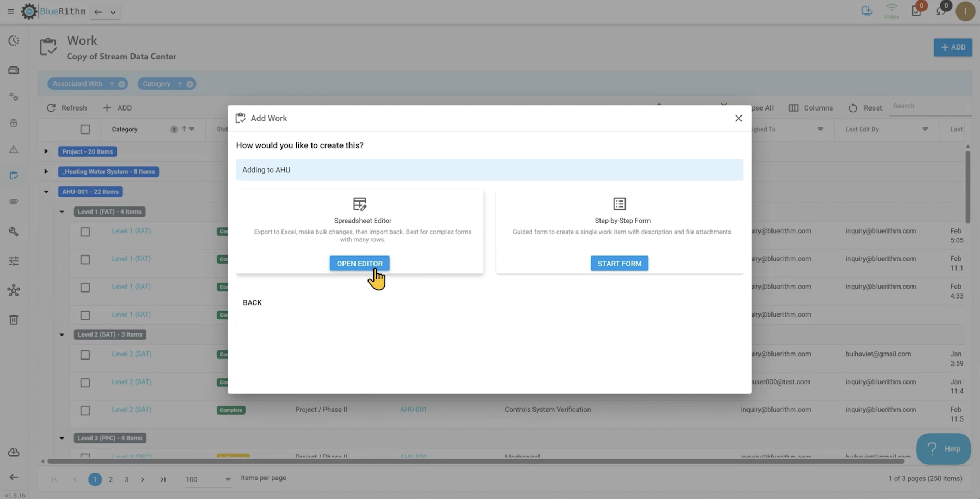Collapse the AHU-001 - 22 Items group
This screenshot has height=499, width=980.
pos(46,192)
